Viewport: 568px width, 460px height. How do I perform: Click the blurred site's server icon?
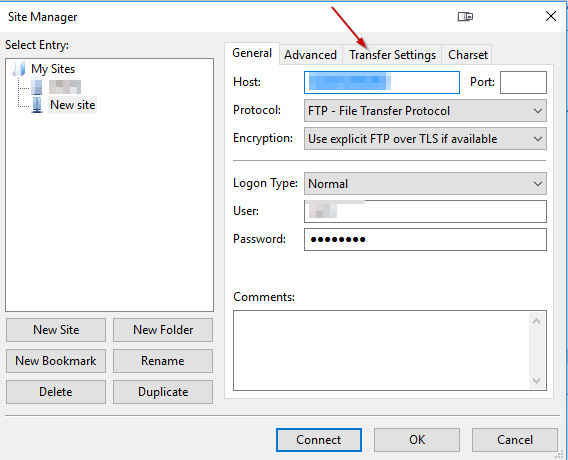[37, 87]
